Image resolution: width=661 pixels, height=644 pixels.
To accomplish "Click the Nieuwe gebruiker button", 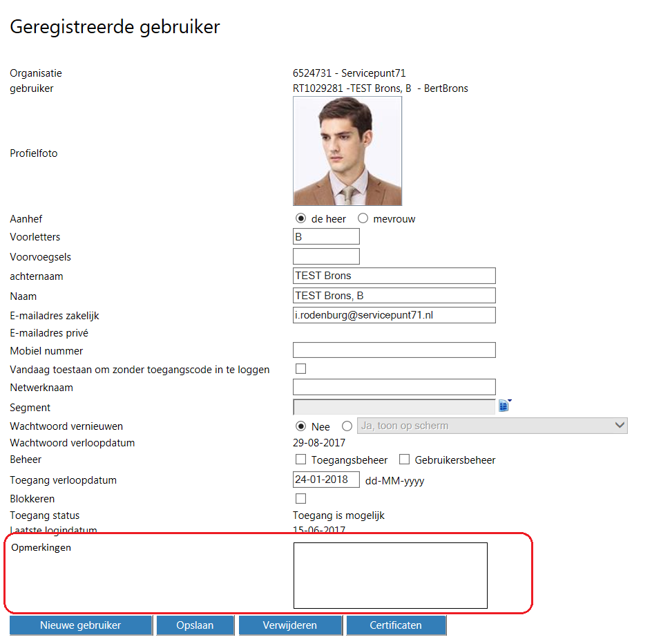I will (x=80, y=625).
